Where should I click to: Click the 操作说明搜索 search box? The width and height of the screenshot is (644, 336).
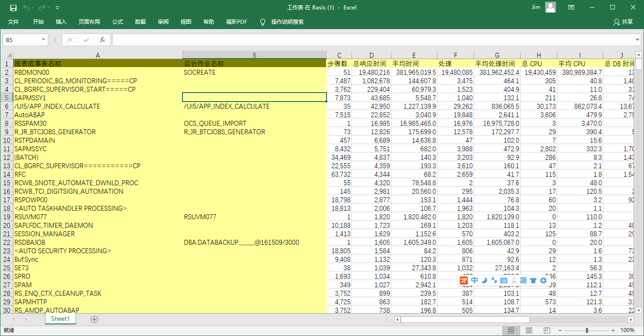pos(288,22)
